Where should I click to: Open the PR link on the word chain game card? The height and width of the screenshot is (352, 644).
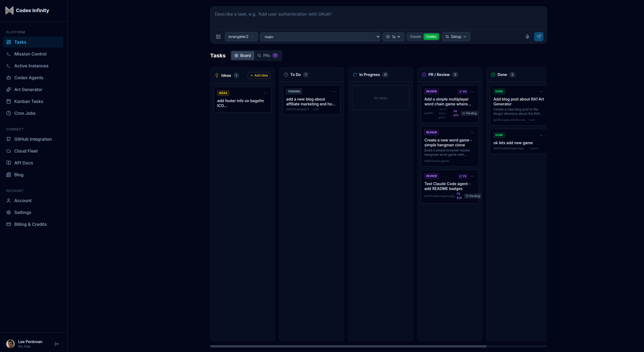pos(462,91)
